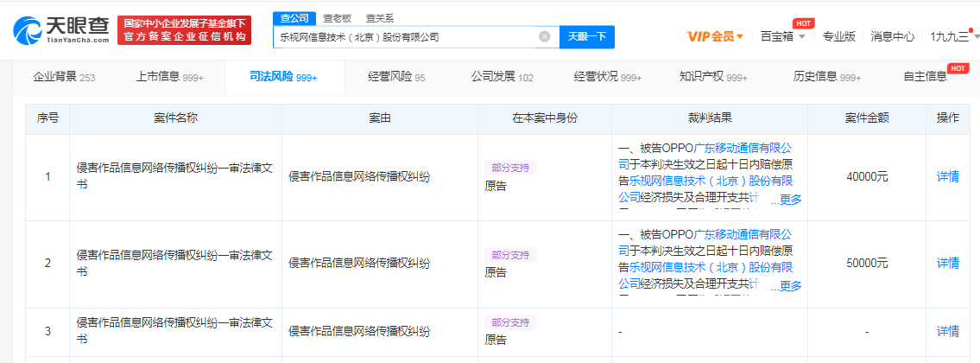980x363 pixels.
Task: Click the 部分支持 tag in row 1
Action: tap(510, 168)
